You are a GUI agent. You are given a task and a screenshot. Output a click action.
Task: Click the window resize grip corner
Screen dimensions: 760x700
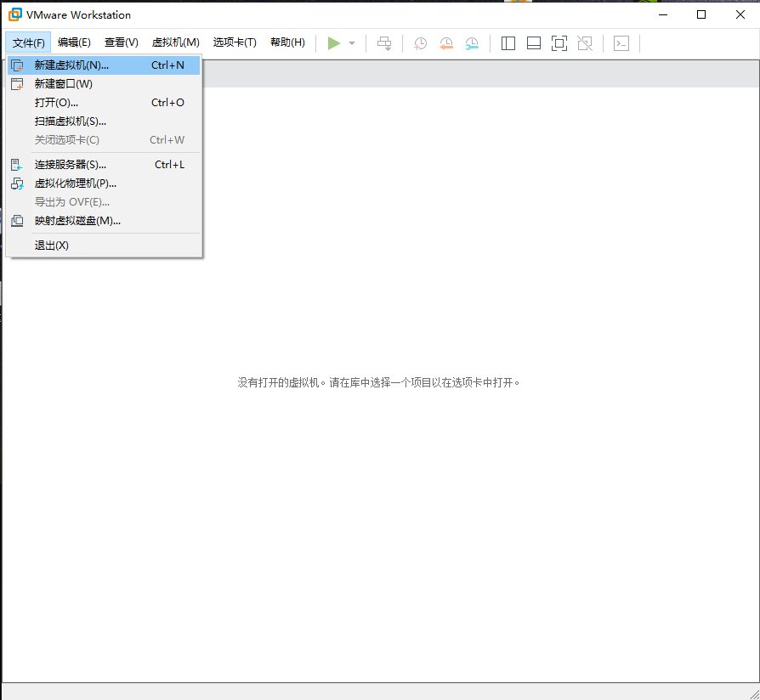pos(754,694)
